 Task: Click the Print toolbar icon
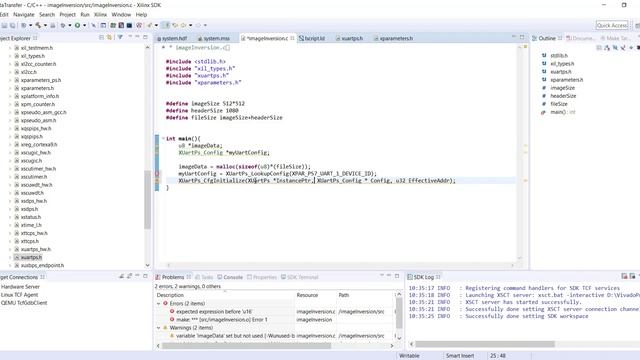coord(53,25)
